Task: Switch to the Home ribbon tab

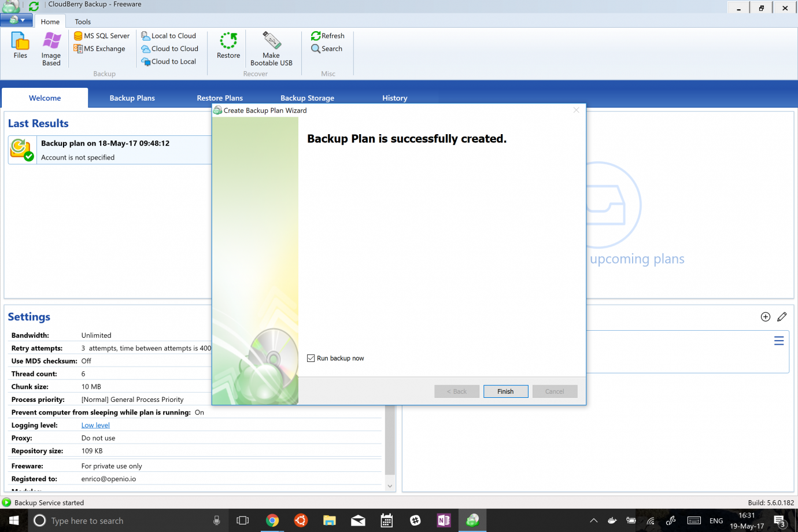Action: coord(50,22)
